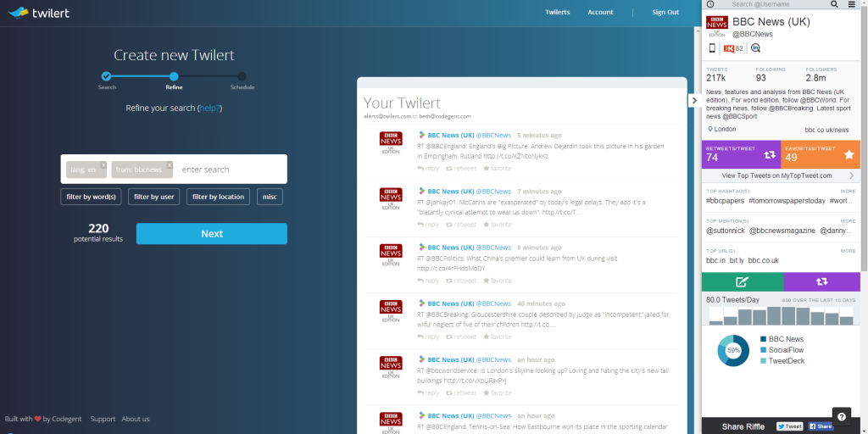Click the BBC News avatar on first tweet
This screenshot has height=434, width=868.
391,142
